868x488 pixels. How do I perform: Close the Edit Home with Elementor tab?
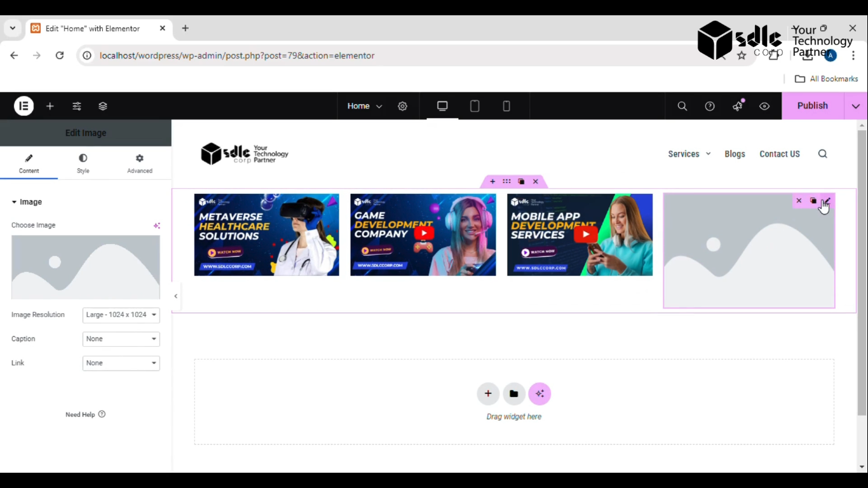(x=162, y=29)
